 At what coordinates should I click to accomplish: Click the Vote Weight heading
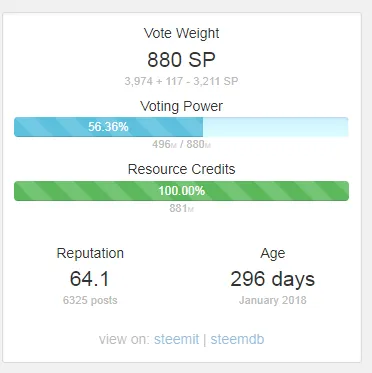click(x=181, y=33)
